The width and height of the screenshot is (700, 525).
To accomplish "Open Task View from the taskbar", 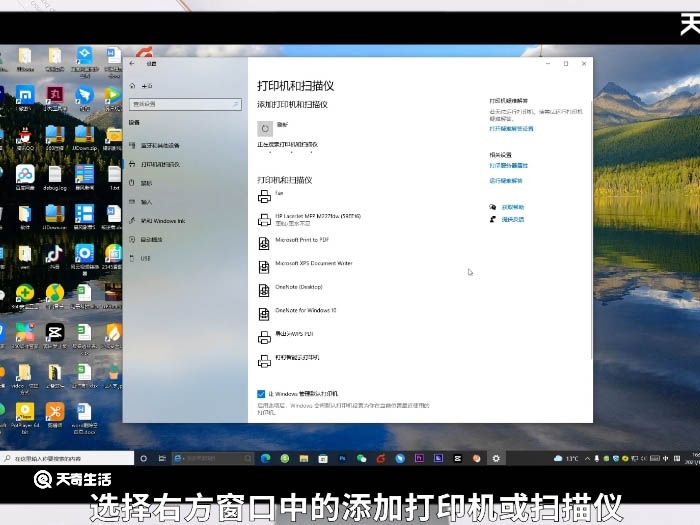I will (x=162, y=458).
